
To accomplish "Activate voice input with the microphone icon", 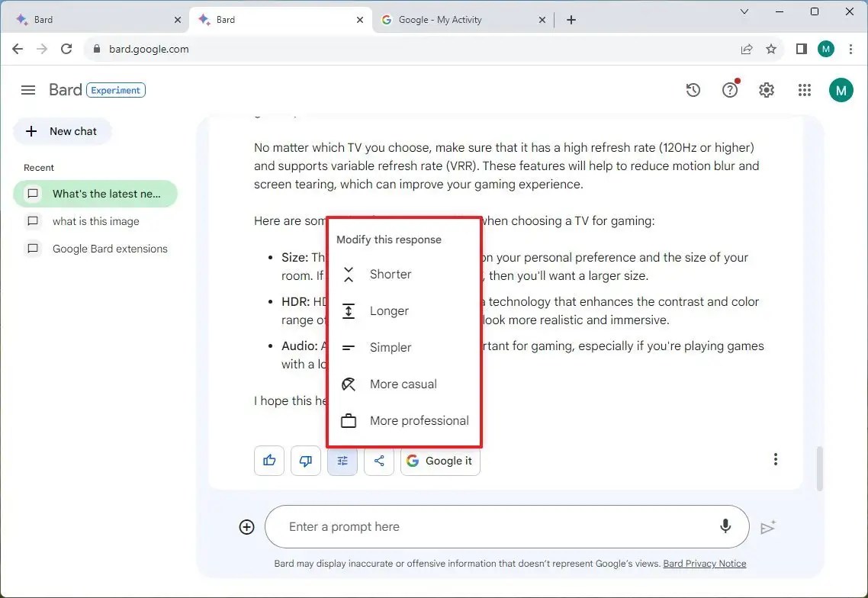I will coord(725,526).
